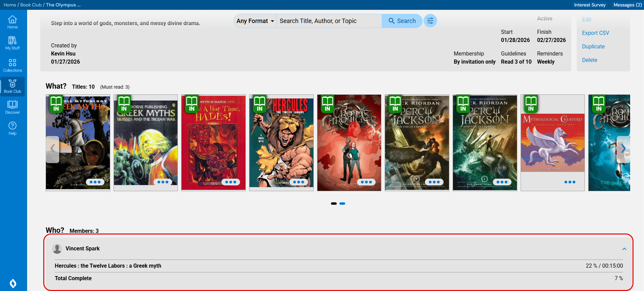644x291 pixels.
Task: Open the Home sidebar icon
Action: [x=13, y=22]
